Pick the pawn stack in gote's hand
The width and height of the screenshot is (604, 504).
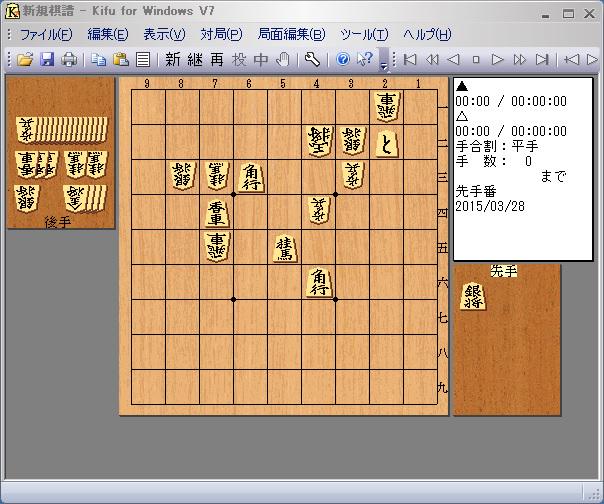[62, 129]
